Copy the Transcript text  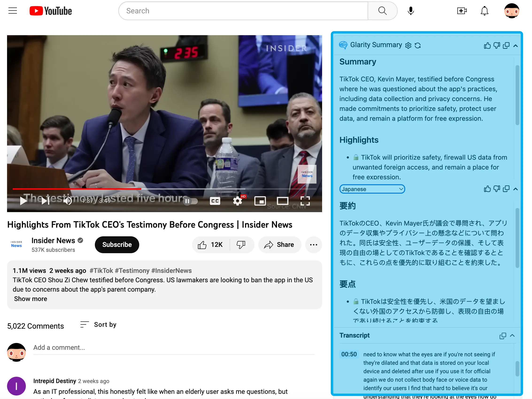tap(502, 336)
